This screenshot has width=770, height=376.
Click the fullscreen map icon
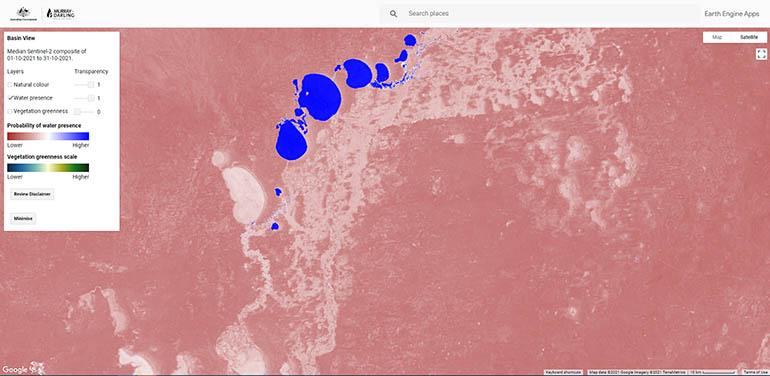(761, 54)
